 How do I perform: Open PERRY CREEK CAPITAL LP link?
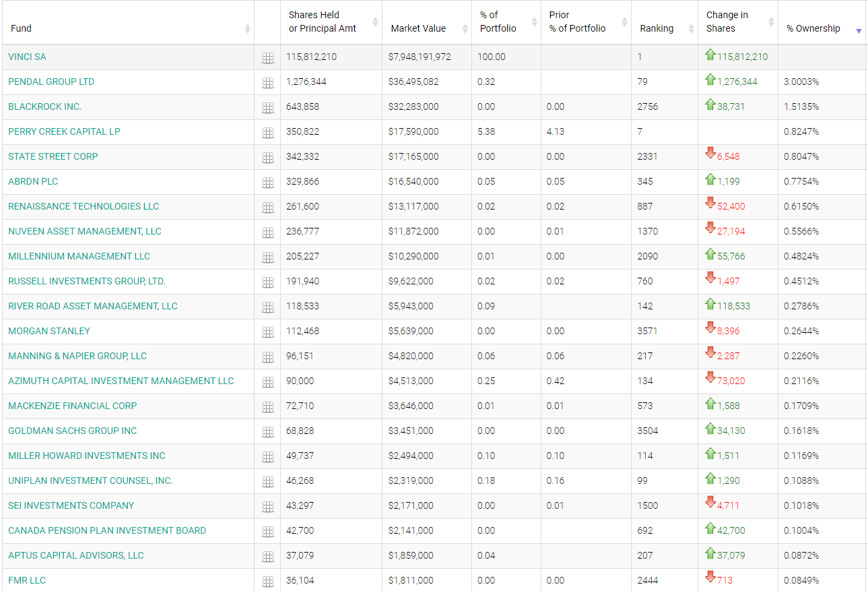64,131
